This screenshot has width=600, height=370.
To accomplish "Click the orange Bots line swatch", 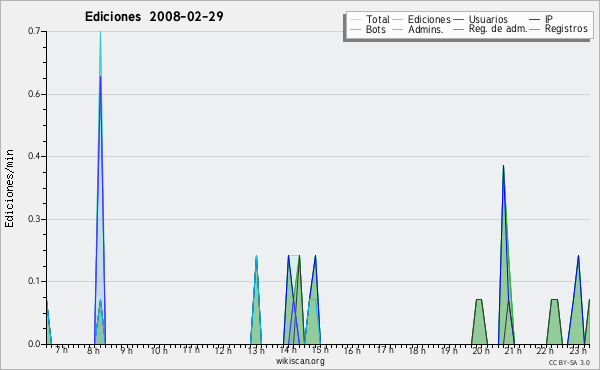I will 355,29.
